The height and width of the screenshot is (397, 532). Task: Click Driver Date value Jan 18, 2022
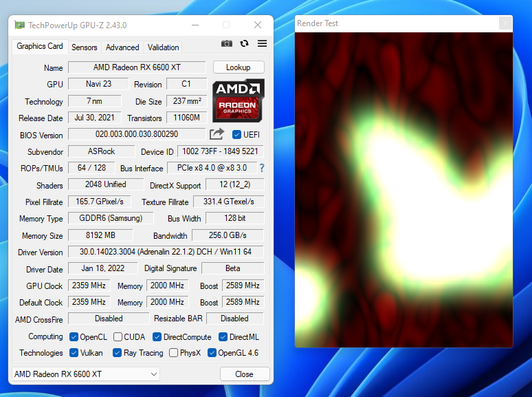point(103,268)
